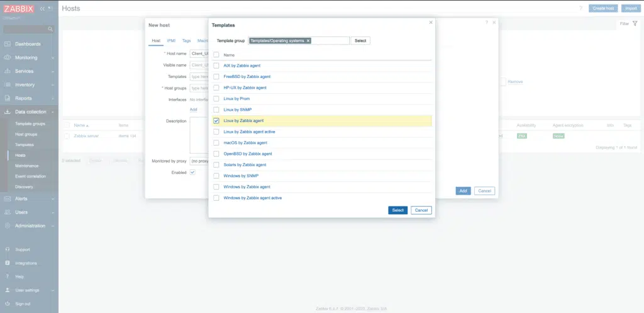Viewport: 644px width, 313px height.
Task: Click the Zabbix logo
Action: click(x=18, y=9)
